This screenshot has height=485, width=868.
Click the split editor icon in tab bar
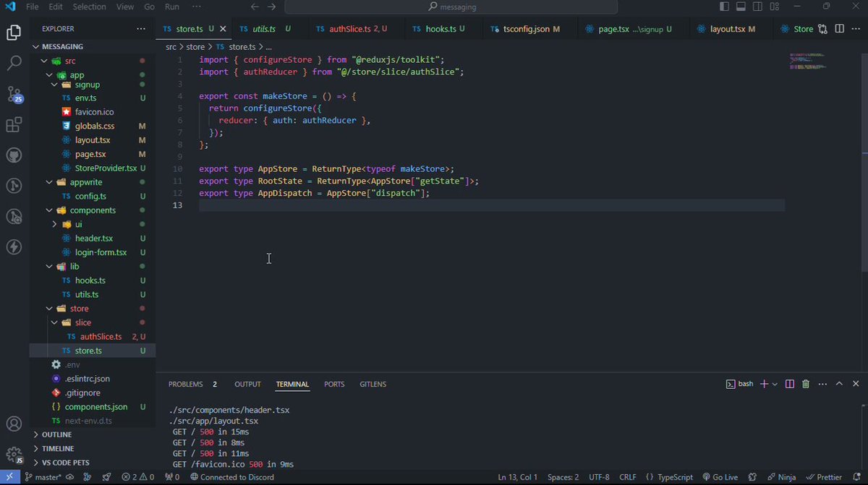point(840,29)
